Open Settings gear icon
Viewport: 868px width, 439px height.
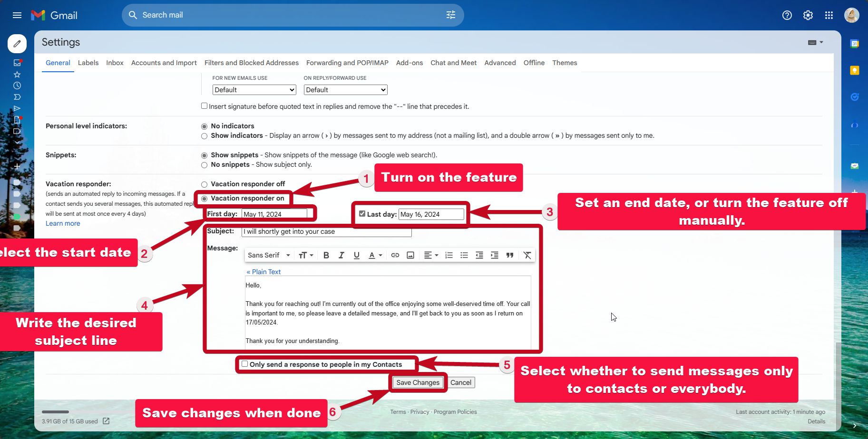(x=808, y=15)
